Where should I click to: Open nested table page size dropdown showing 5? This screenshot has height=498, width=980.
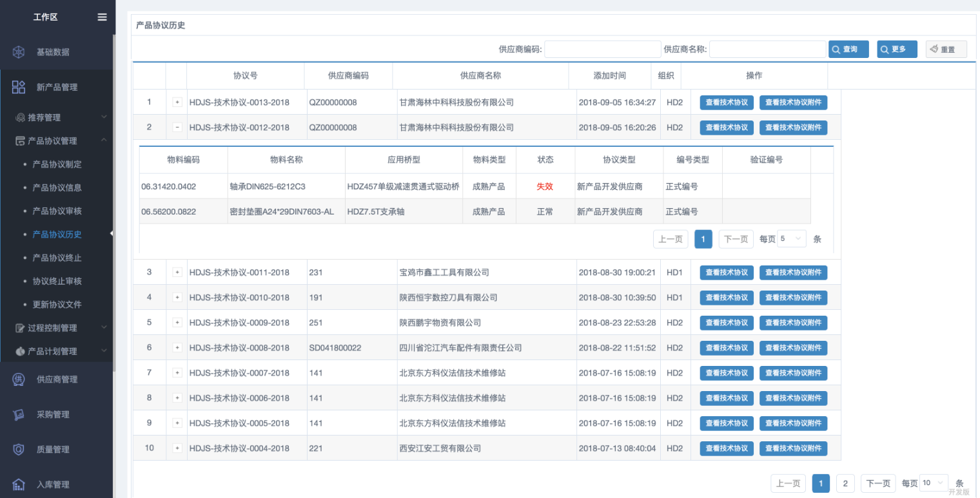792,238
